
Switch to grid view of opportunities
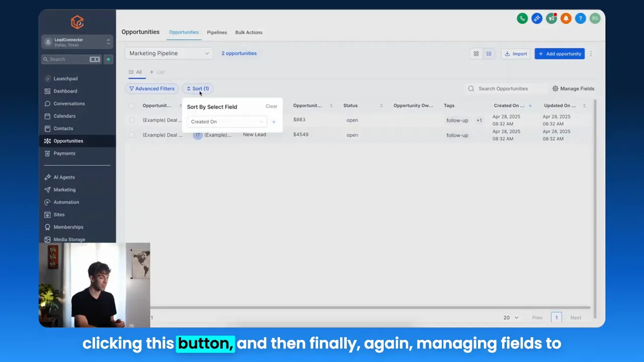tap(476, 54)
